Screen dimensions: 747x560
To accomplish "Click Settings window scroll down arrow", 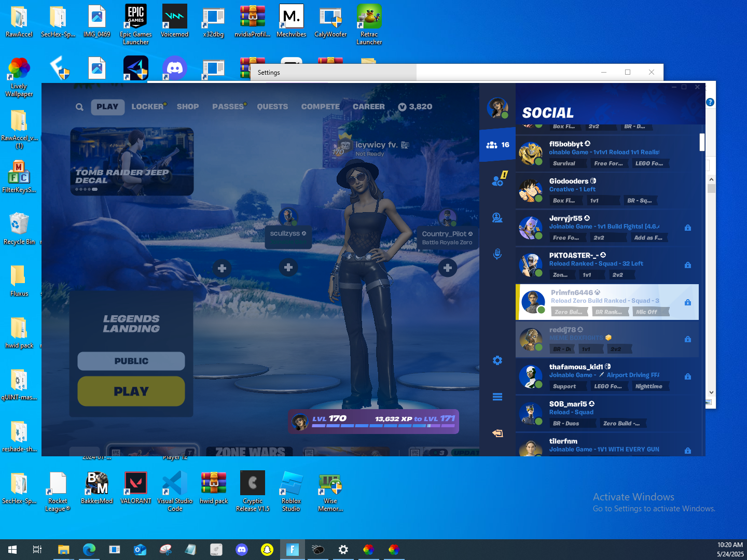I will [x=711, y=393].
